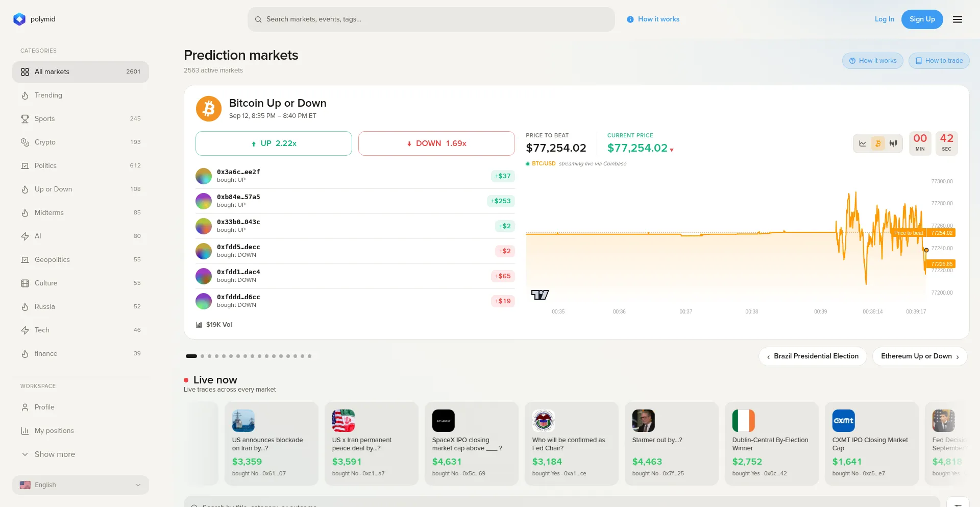Image resolution: width=980 pixels, height=507 pixels.
Task: Click the orange Bitcoin logo icon
Action: tap(209, 109)
